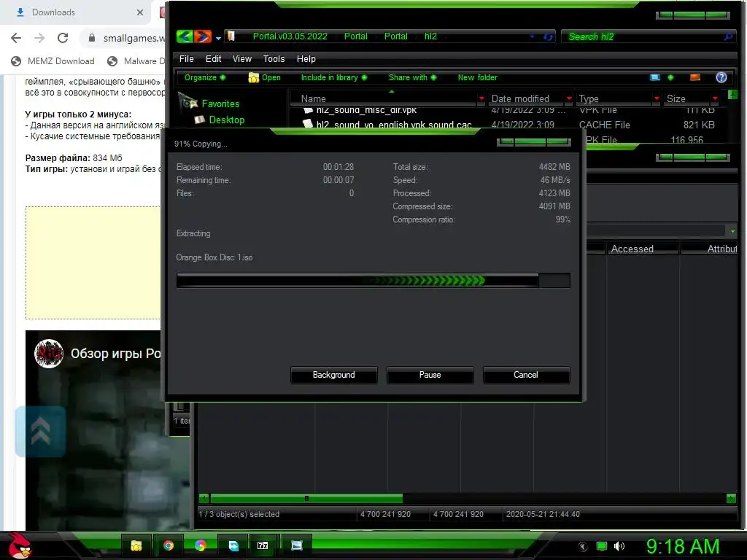The image size is (747, 560).
Task: Open the Name column filter dropdown arrow
Action: pyautogui.click(x=481, y=98)
